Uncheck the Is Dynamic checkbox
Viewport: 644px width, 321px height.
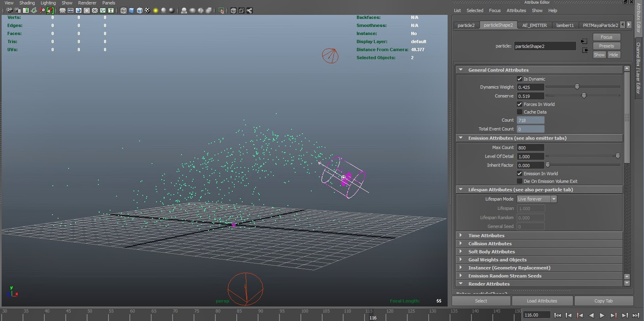coord(519,79)
